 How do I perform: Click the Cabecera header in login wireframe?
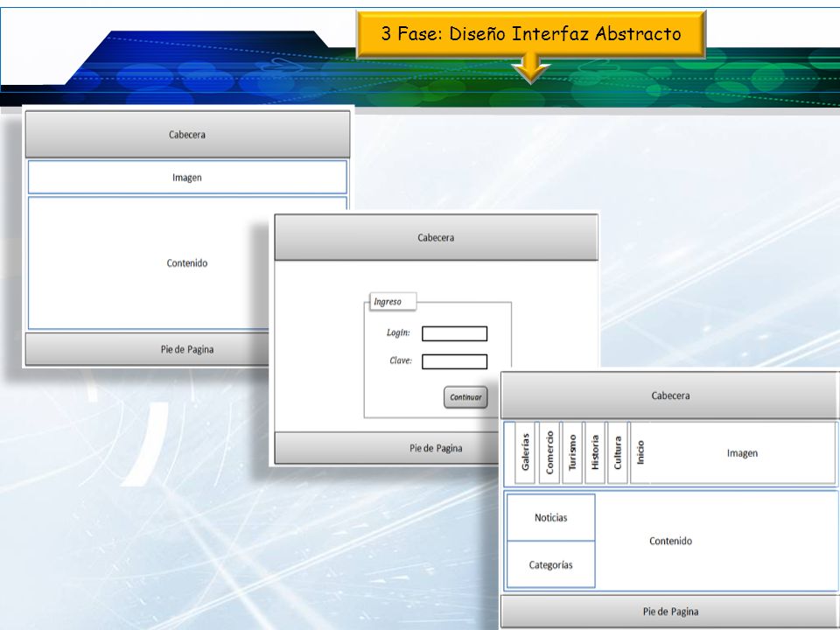tap(436, 237)
